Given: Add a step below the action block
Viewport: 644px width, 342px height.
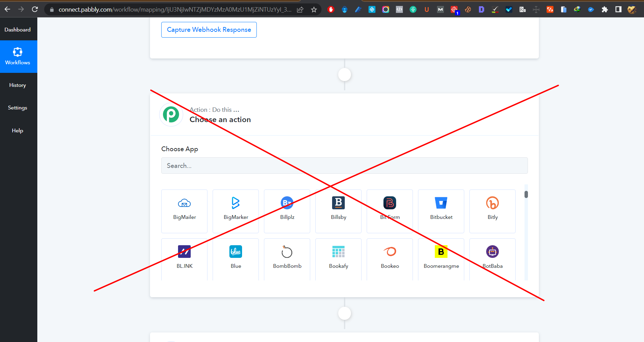Looking at the screenshot, I should coord(344,313).
